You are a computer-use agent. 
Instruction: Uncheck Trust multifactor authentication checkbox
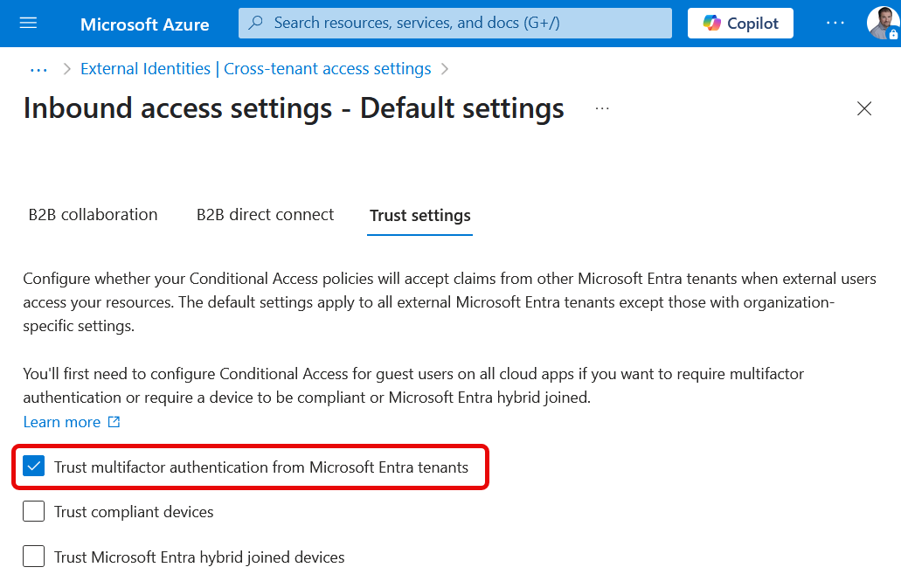point(34,467)
